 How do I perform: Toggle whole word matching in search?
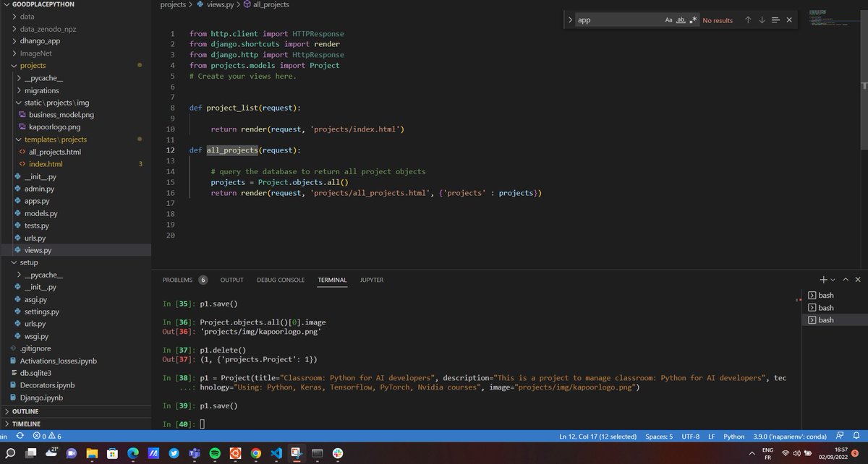681,20
